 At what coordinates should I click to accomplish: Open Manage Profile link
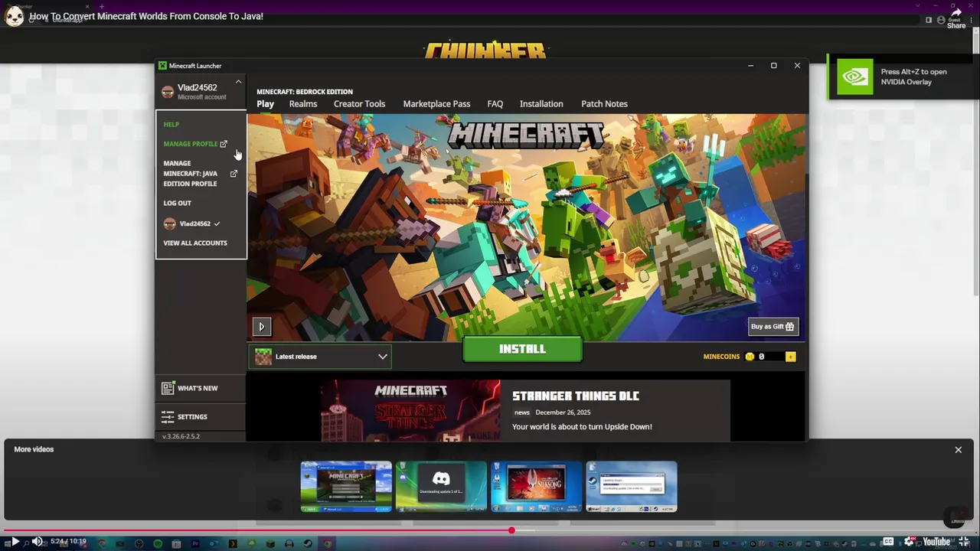191,144
